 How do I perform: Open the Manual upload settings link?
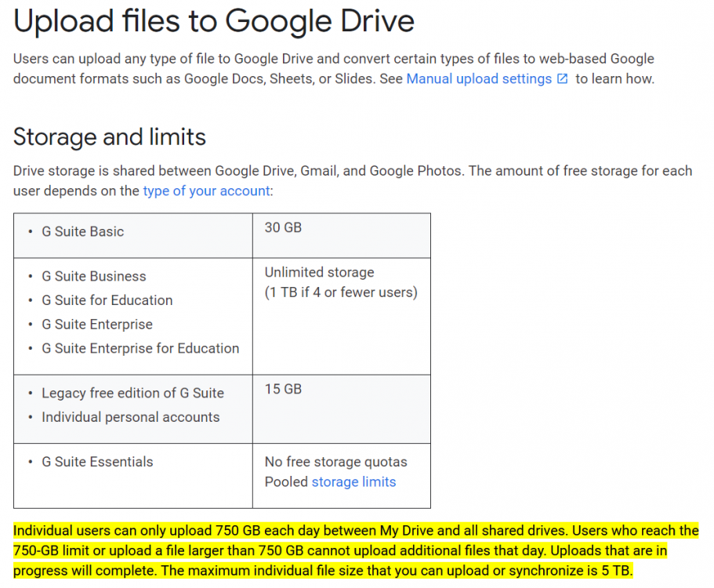479,79
